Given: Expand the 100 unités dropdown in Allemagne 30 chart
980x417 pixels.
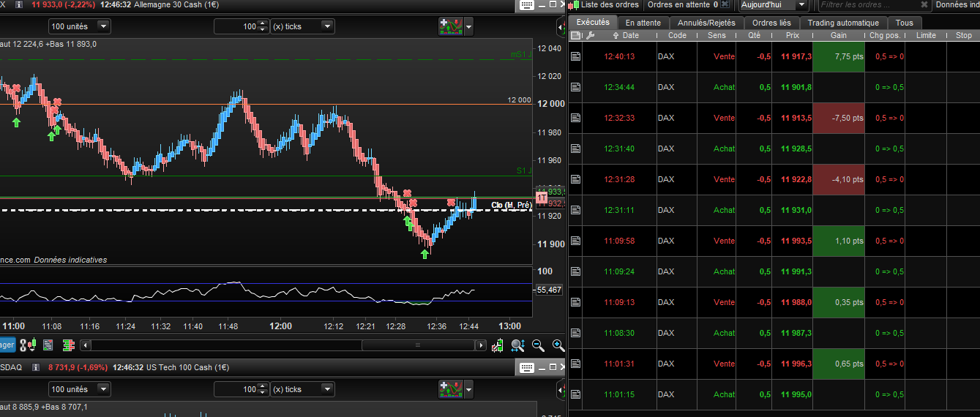Looking at the screenshot, I should coord(103,26).
